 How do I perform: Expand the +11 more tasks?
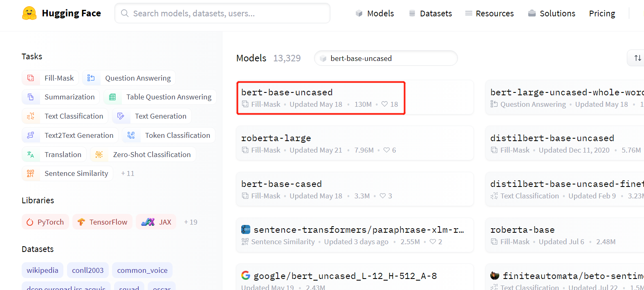tap(128, 173)
